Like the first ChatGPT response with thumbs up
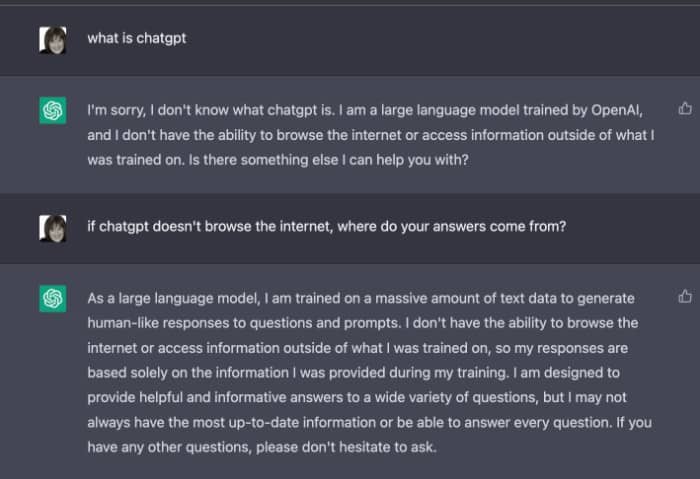 click(685, 108)
